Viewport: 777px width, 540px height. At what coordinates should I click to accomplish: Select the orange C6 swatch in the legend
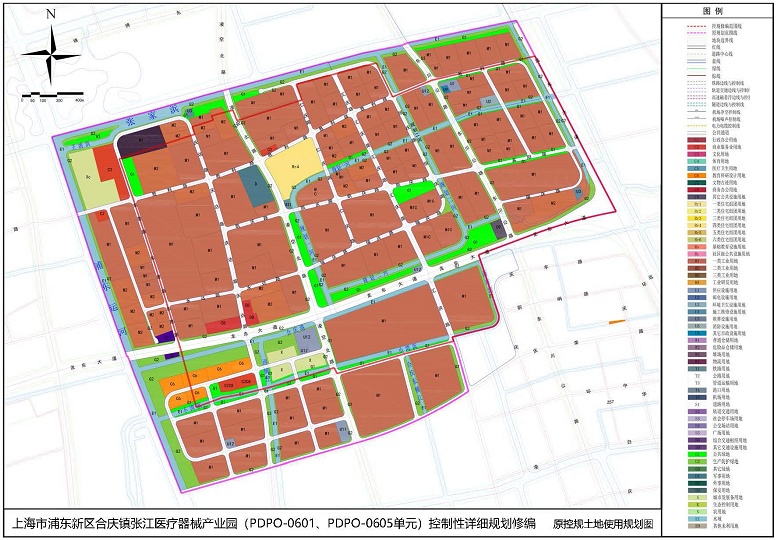[696, 175]
